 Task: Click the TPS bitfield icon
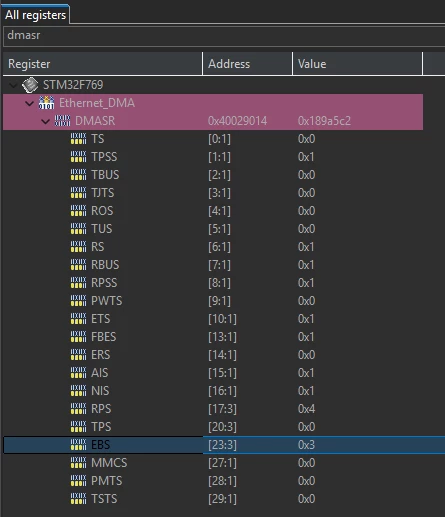(78, 427)
